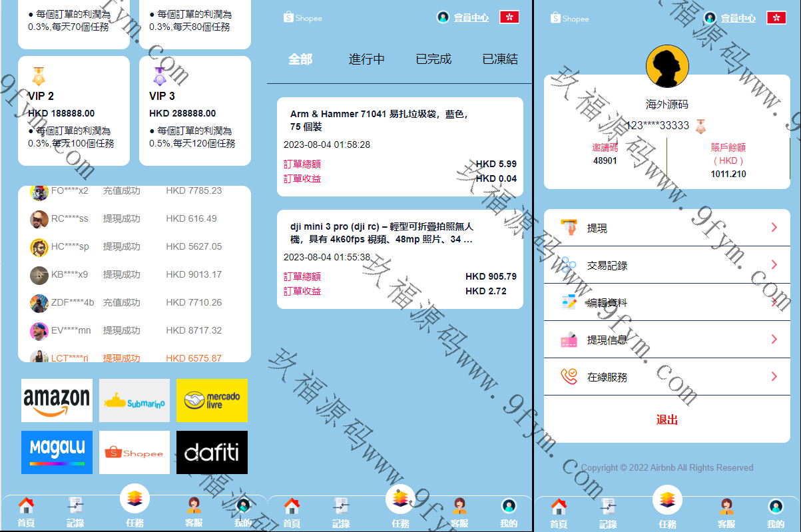Viewport: 801px width, 532px height.
Task: Open 交易記錄 using its right chevron
Action: (x=774, y=265)
